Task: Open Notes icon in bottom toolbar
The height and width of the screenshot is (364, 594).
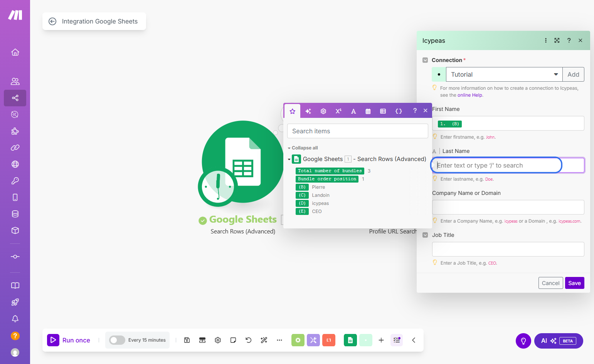Action: click(233, 340)
